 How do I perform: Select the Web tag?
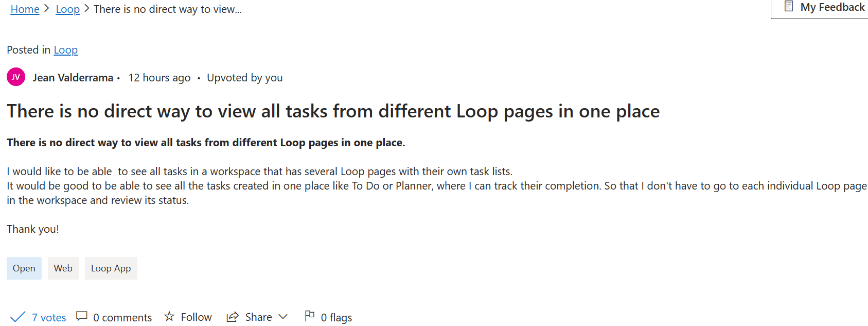pos(63,268)
